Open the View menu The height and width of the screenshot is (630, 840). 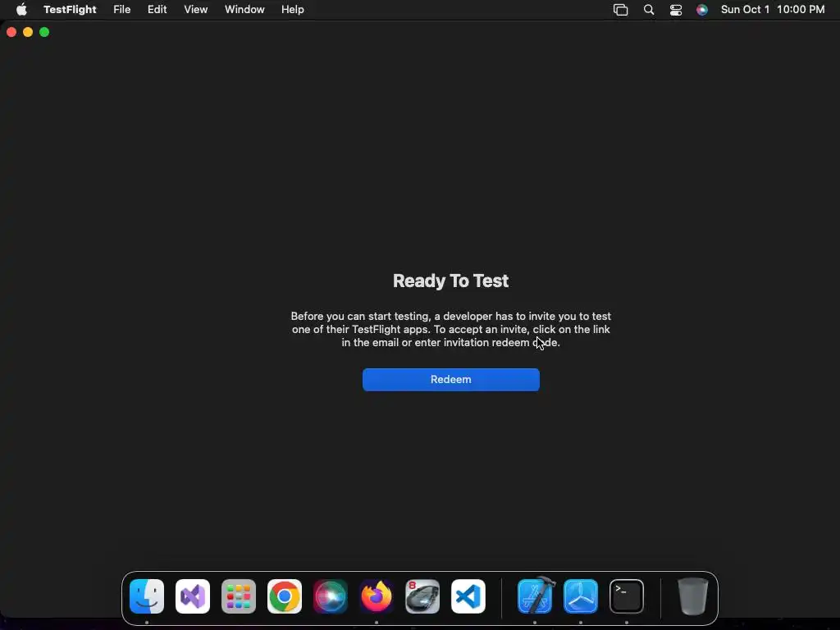(195, 10)
